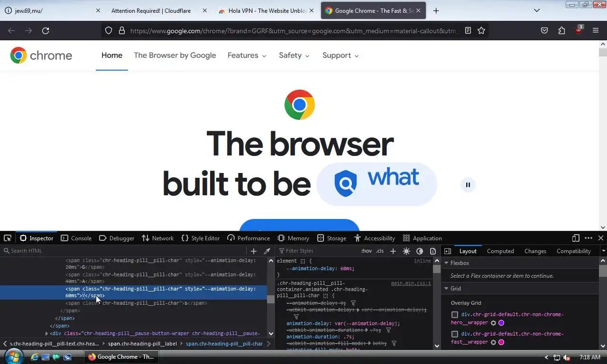
Task: Show hidden system tray icons arrow
Action: [x=546, y=357]
